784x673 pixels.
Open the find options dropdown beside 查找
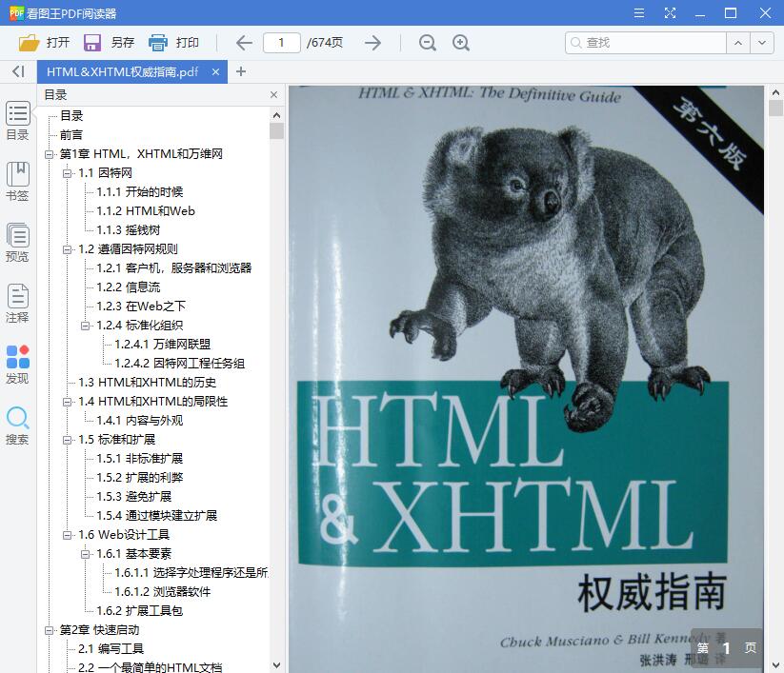coord(761,42)
